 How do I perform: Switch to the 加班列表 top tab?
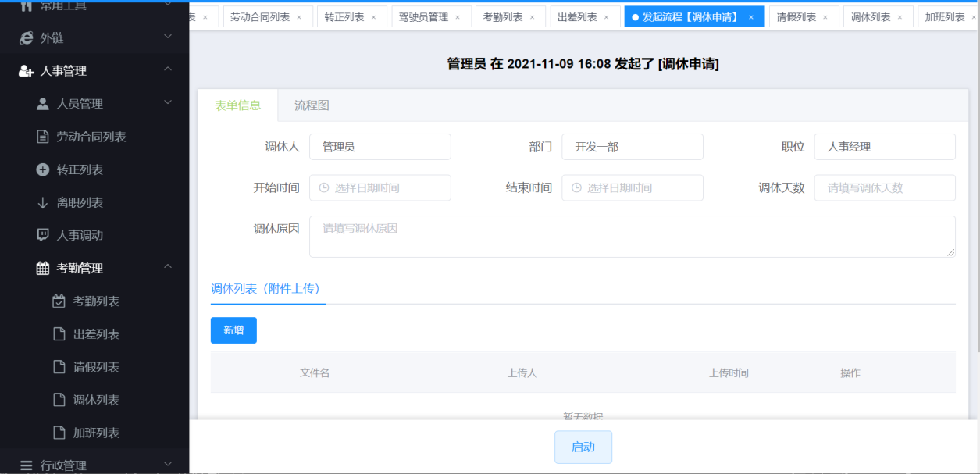coord(947,17)
